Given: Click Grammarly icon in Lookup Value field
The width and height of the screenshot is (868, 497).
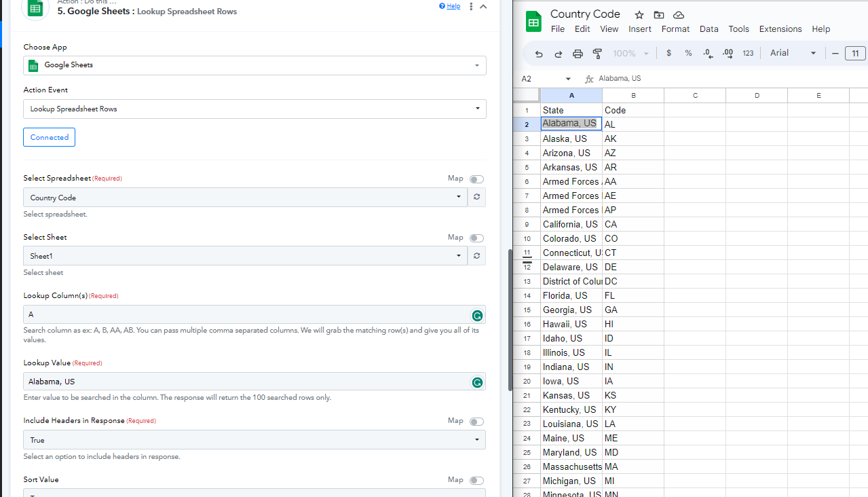Looking at the screenshot, I should pos(477,383).
